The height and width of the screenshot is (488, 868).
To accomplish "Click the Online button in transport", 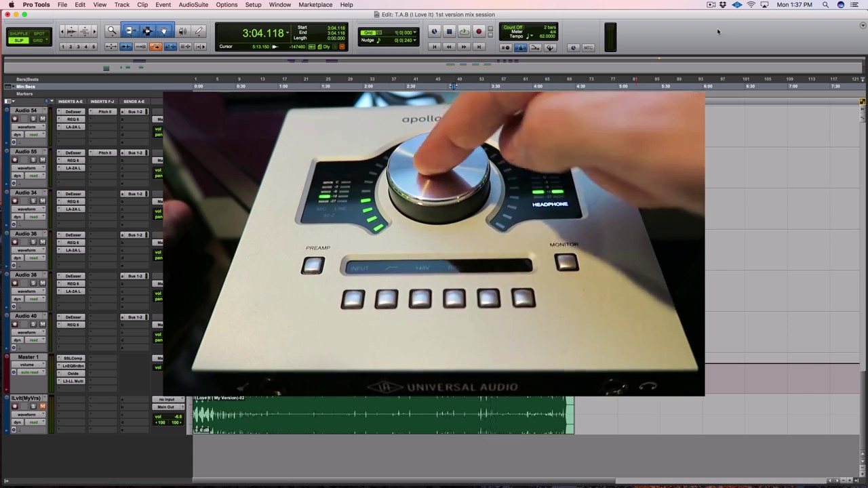I will (434, 31).
